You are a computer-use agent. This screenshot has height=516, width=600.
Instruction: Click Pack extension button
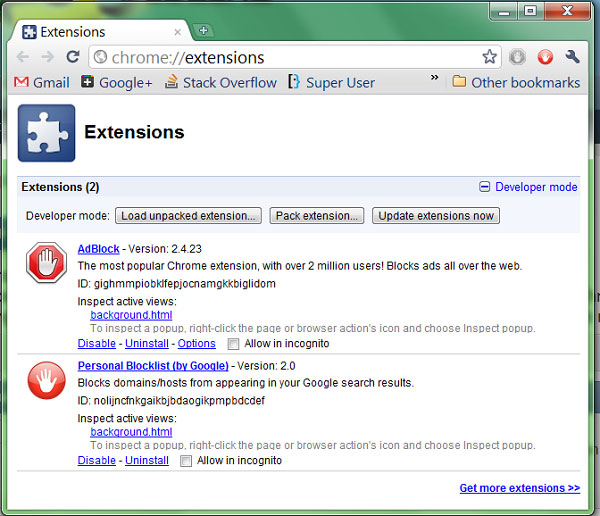point(316,216)
